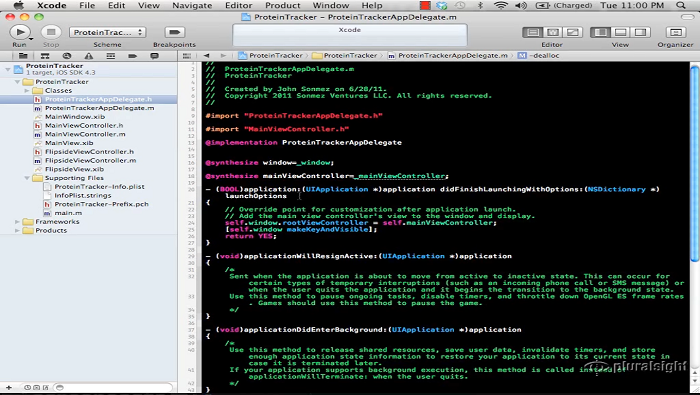700x395 pixels.
Task: Expand the Frameworks folder
Action: click(17, 222)
